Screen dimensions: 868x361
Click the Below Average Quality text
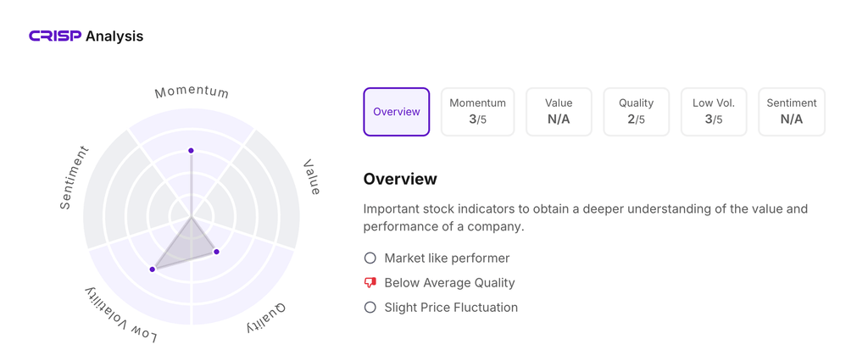coord(449,282)
